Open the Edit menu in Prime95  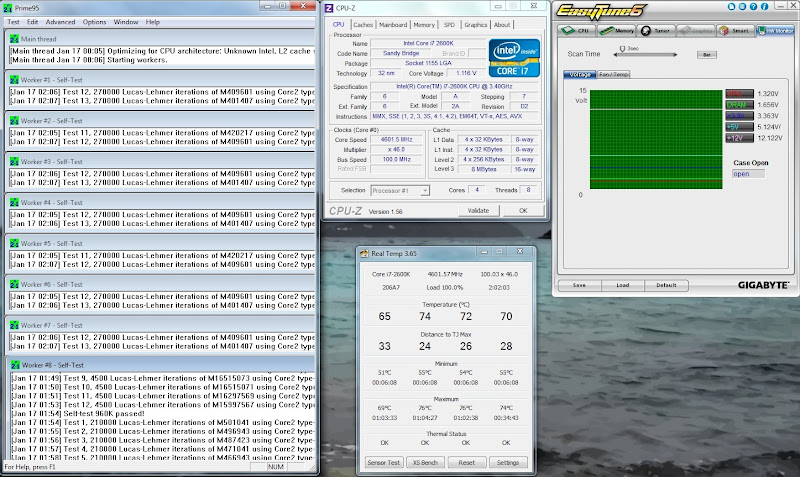tap(33, 22)
